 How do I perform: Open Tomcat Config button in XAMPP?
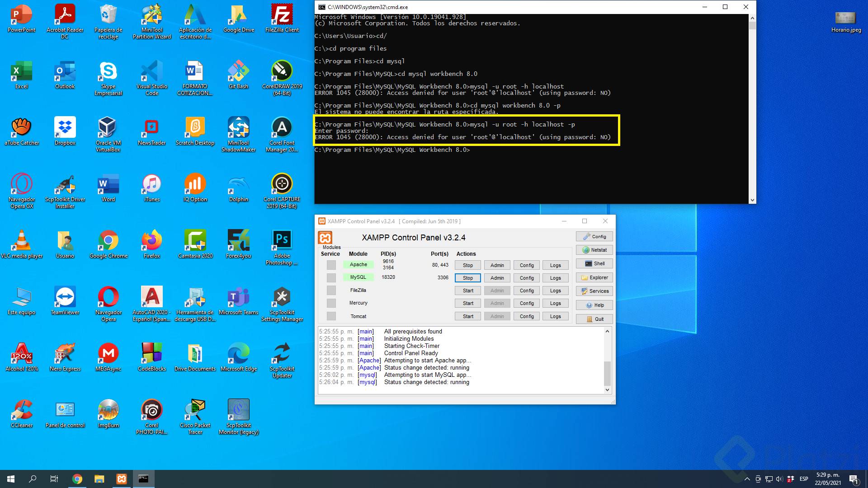527,316
